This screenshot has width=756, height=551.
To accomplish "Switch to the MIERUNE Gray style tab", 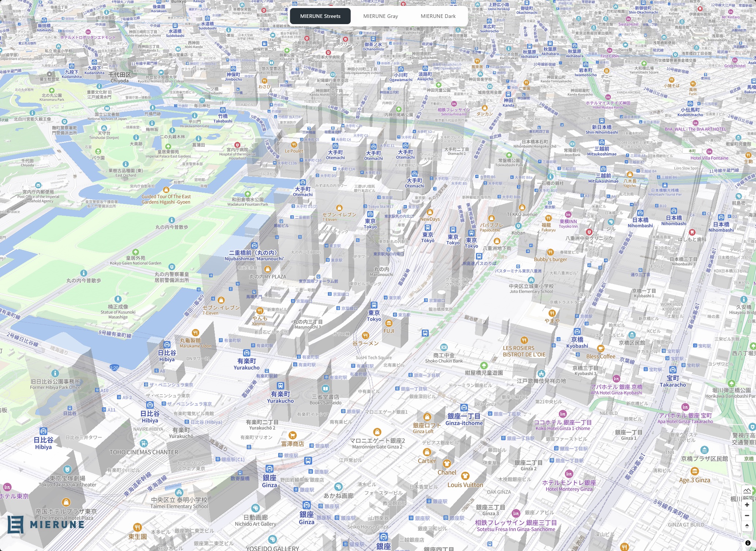I will pyautogui.click(x=381, y=16).
